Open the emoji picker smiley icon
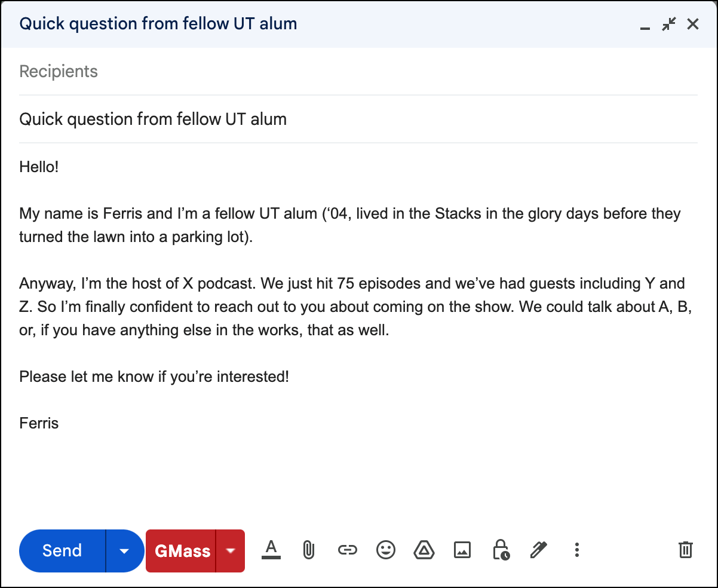The height and width of the screenshot is (588, 718). coord(386,550)
